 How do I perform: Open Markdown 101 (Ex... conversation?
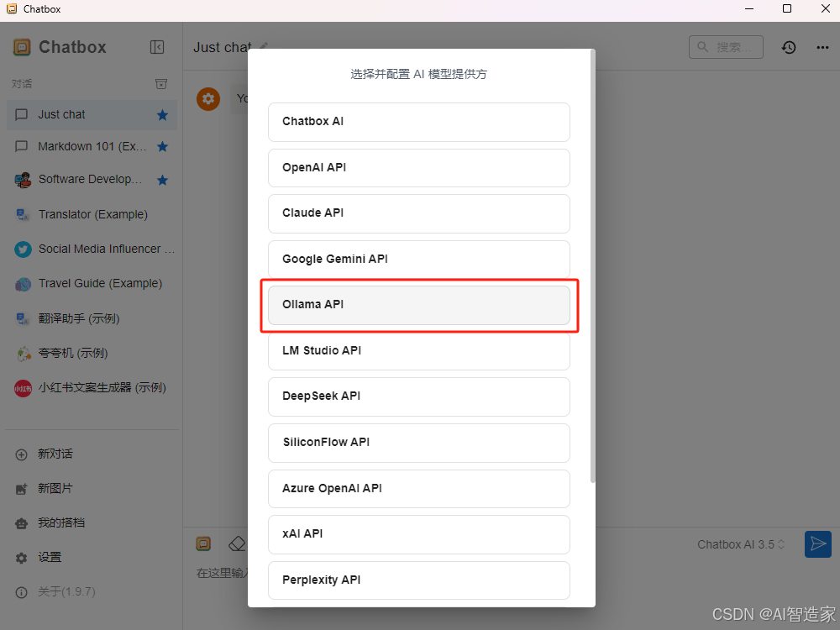[x=92, y=146]
